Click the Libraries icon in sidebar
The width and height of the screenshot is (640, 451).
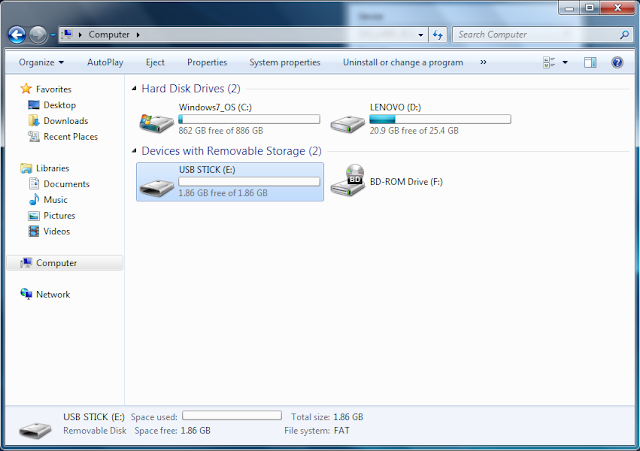[x=26, y=168]
